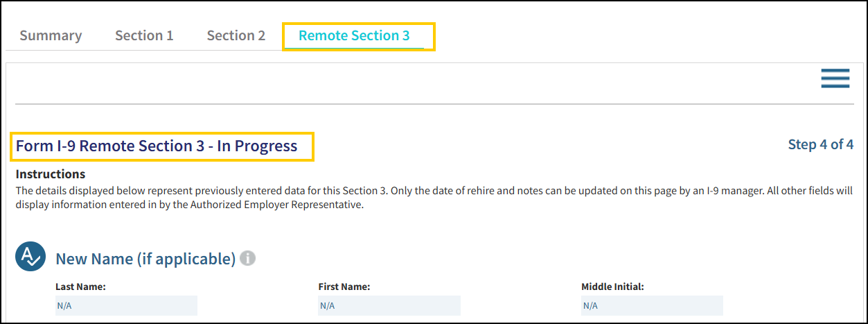
Task: Click the info icon beside New Name
Action: [248, 258]
